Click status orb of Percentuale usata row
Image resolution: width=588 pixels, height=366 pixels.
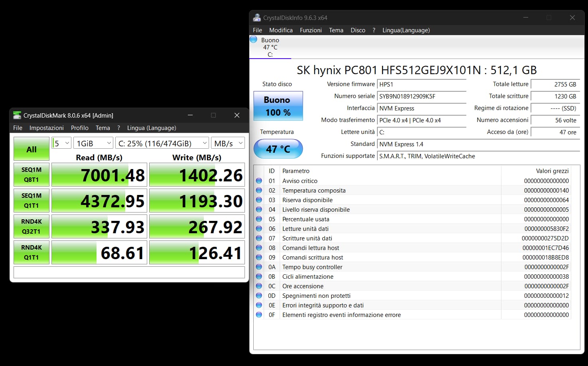[x=259, y=219]
